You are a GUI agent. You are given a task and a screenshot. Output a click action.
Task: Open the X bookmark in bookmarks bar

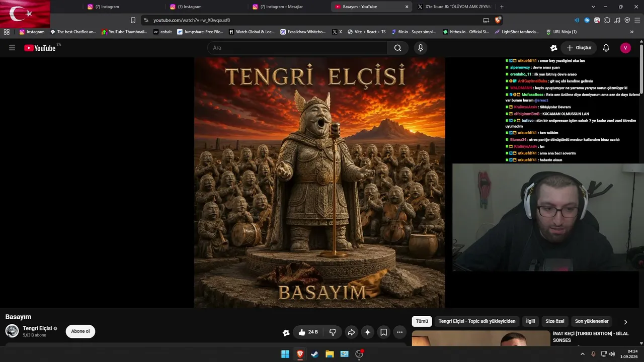pos(337,32)
